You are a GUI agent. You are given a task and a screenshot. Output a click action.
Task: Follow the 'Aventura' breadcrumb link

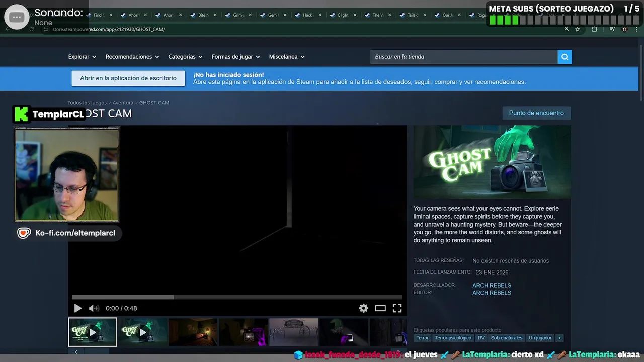coord(123,103)
